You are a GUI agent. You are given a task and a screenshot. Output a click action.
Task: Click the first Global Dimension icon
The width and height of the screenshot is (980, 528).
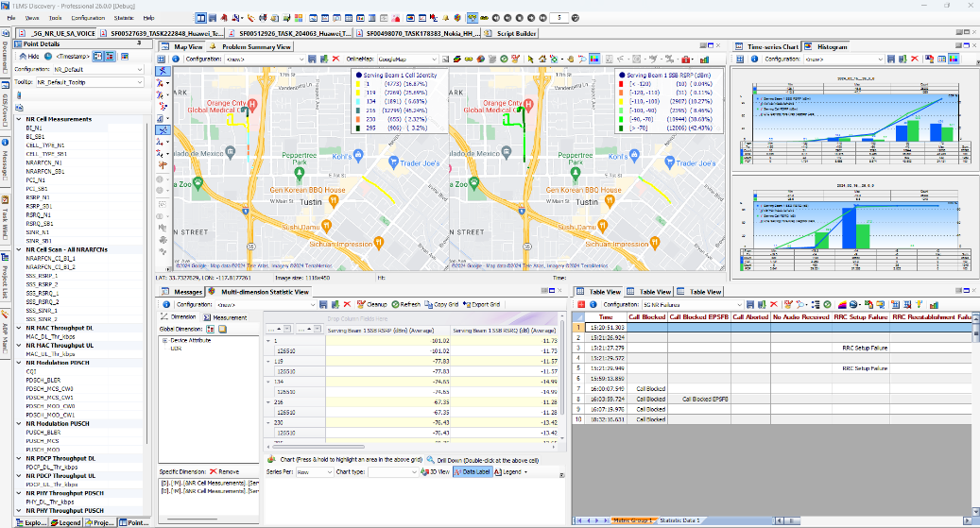point(210,329)
